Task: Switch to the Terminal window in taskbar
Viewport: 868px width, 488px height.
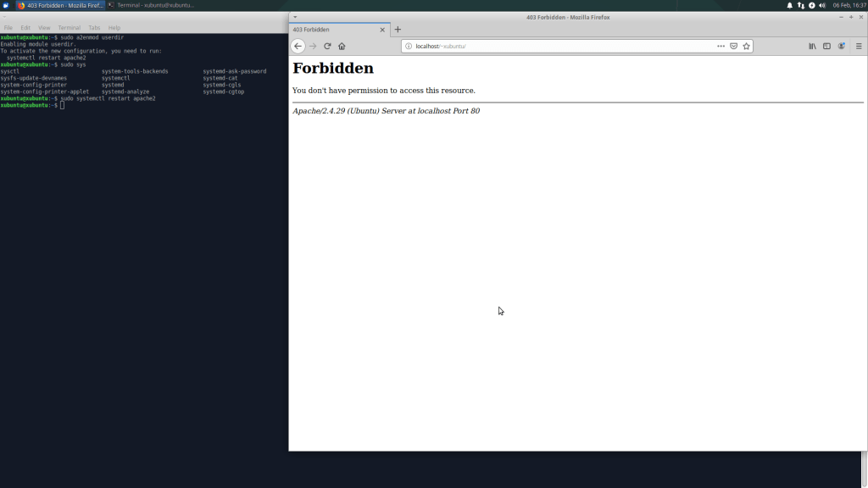Action: tap(151, 5)
